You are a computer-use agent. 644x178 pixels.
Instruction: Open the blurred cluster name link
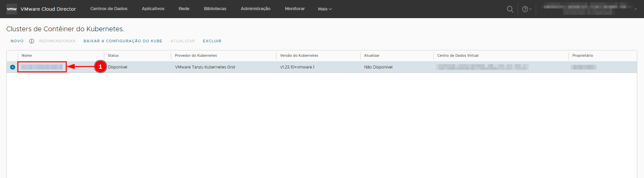42,67
